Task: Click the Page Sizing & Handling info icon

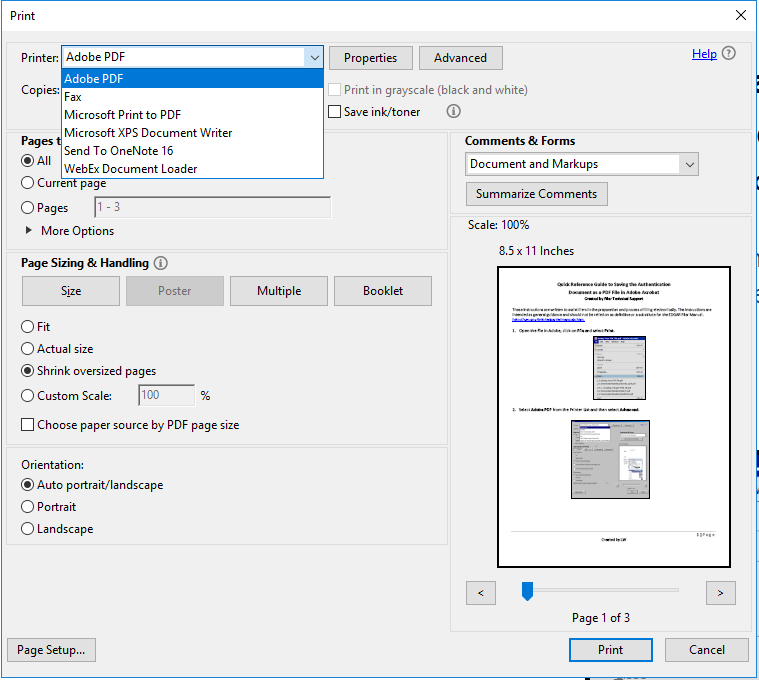Action: coord(161,263)
